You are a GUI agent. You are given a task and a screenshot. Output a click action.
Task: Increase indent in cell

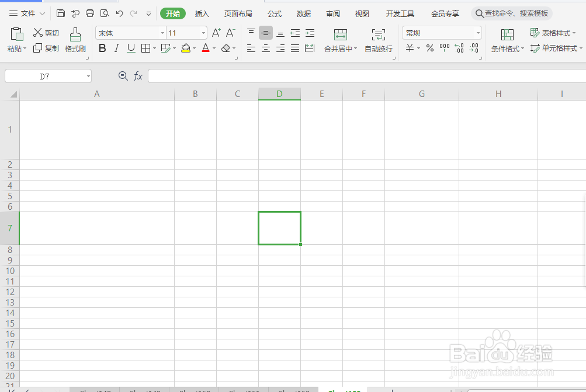tap(310, 33)
